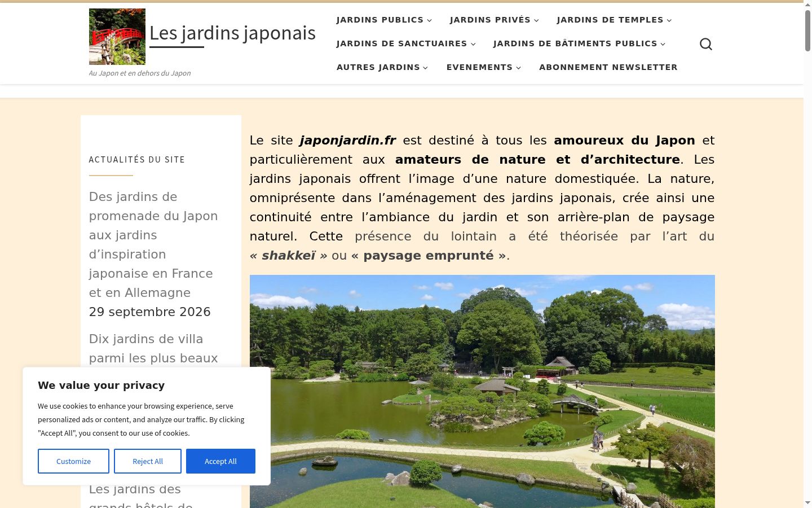
Task: Click Reject All cookies button
Action: coord(148,461)
